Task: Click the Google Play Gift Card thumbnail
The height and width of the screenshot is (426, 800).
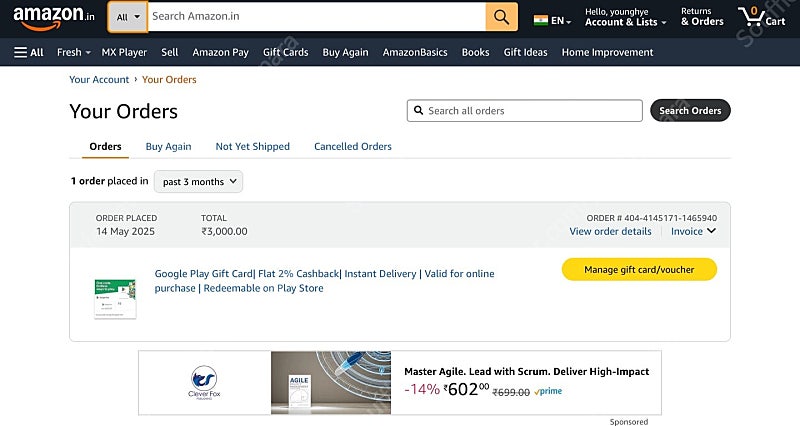Action: coord(115,298)
